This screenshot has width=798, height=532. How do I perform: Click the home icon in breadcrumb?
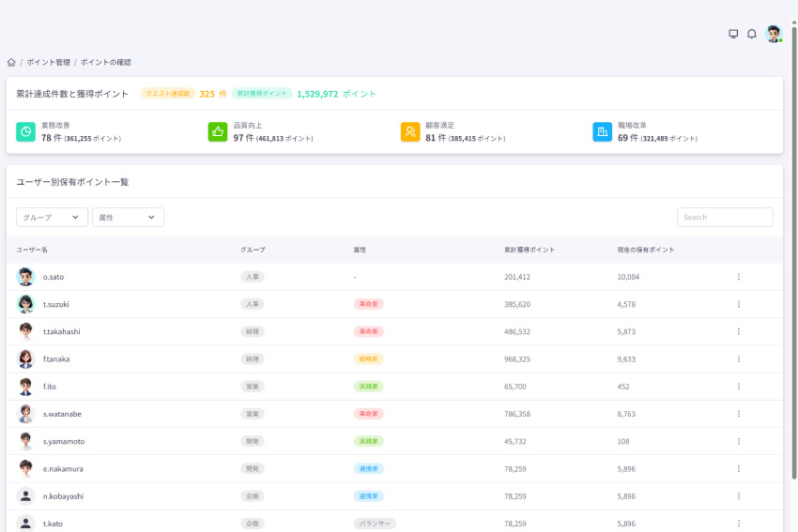point(11,62)
